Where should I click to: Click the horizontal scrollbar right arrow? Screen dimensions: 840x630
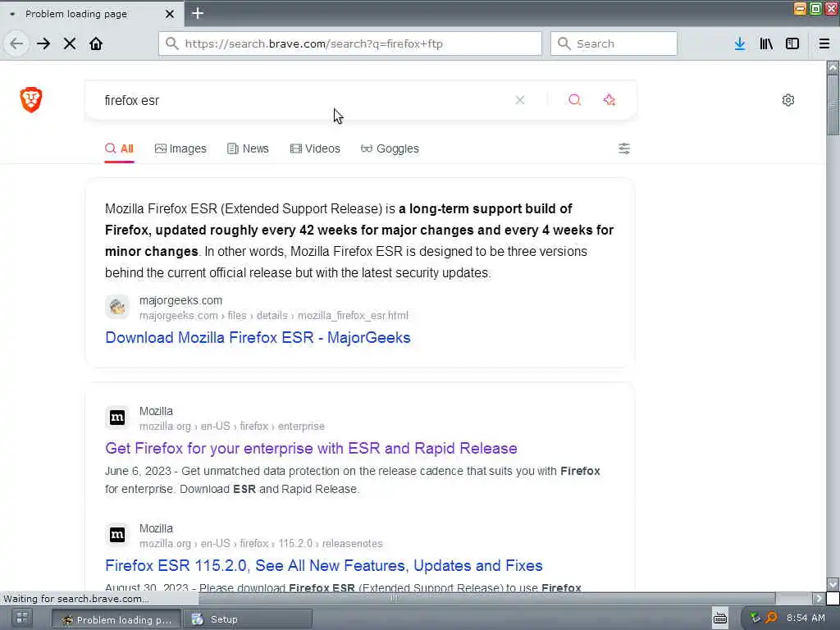click(x=819, y=598)
